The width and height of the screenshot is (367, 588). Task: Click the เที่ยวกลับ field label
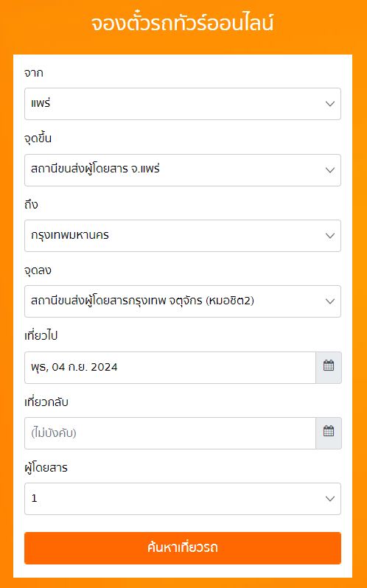(46, 402)
